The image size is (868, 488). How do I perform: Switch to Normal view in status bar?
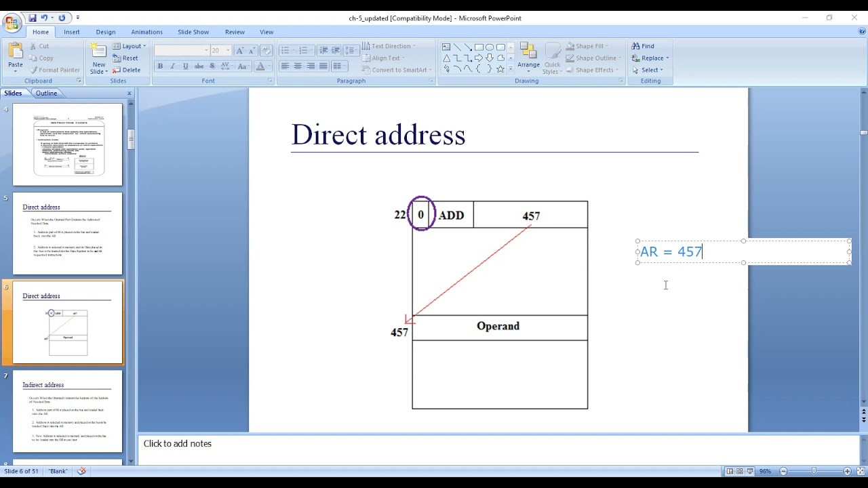click(x=730, y=471)
